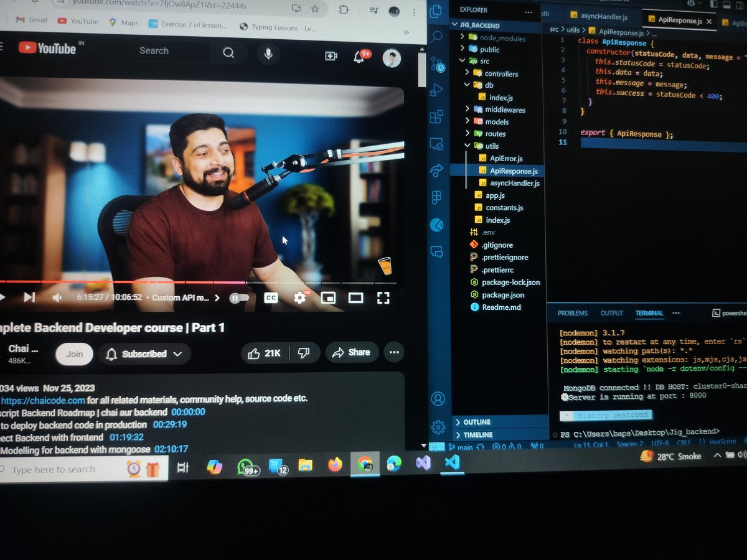Open more actions menu beside Share
This screenshot has width=747, height=560.
coord(393,352)
